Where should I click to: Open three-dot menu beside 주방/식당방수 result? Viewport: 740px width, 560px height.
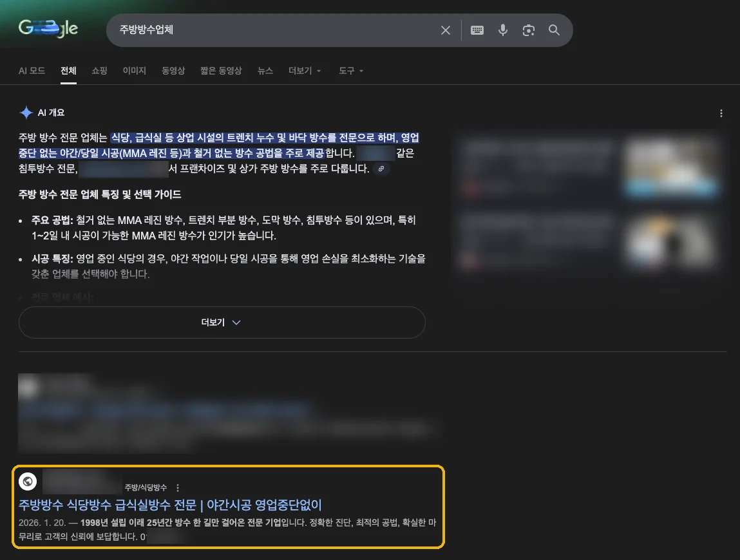coord(178,488)
